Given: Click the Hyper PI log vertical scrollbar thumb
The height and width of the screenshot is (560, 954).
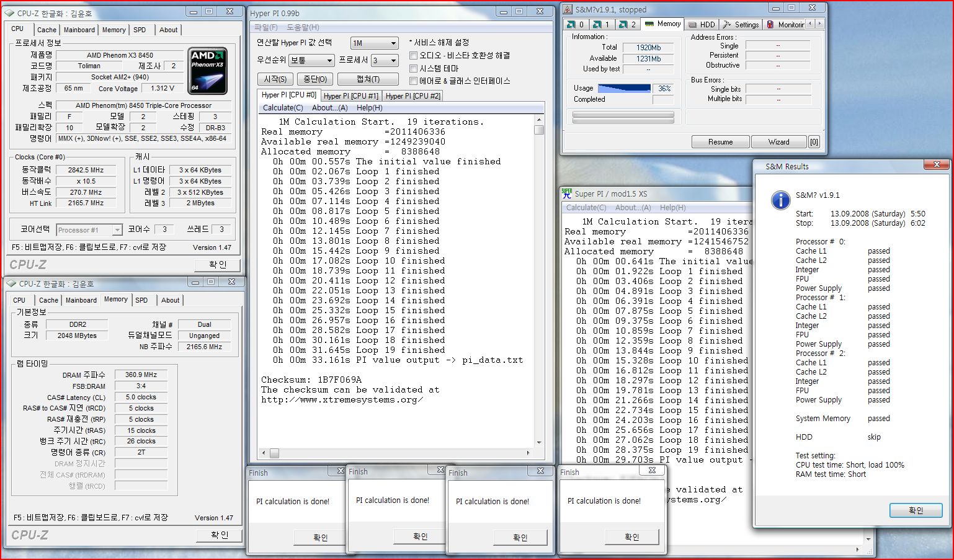Looking at the screenshot, I should 539,130.
